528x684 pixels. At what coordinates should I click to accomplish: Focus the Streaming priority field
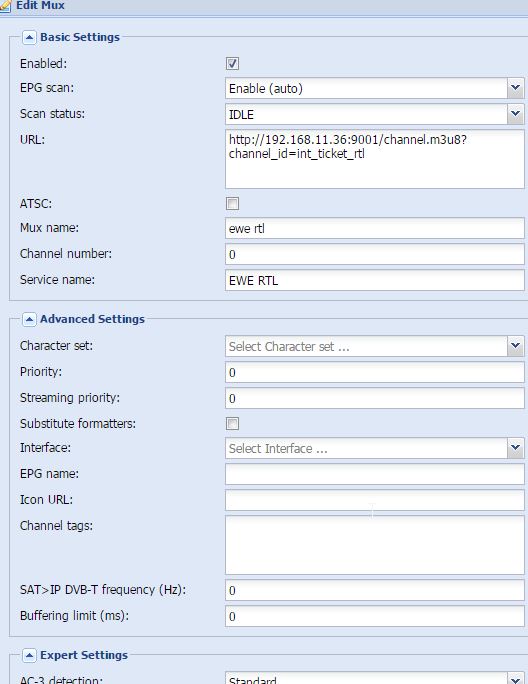pyautogui.click(x=375, y=398)
